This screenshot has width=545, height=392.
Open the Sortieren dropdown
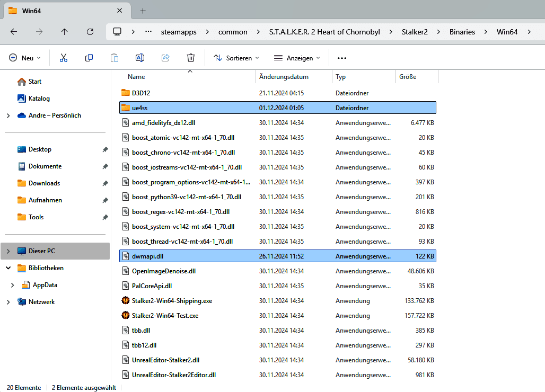coord(236,58)
